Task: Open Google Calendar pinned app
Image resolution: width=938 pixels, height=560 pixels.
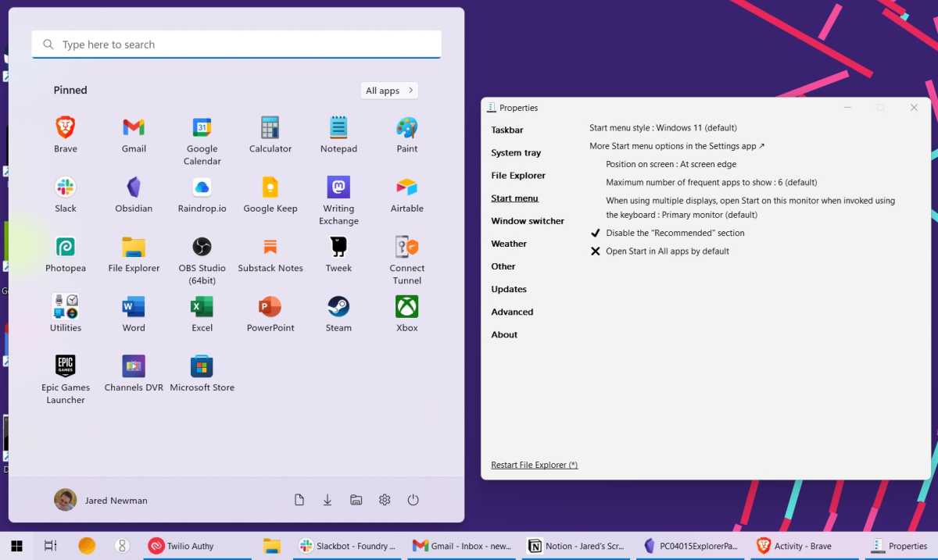Action: [x=202, y=141]
